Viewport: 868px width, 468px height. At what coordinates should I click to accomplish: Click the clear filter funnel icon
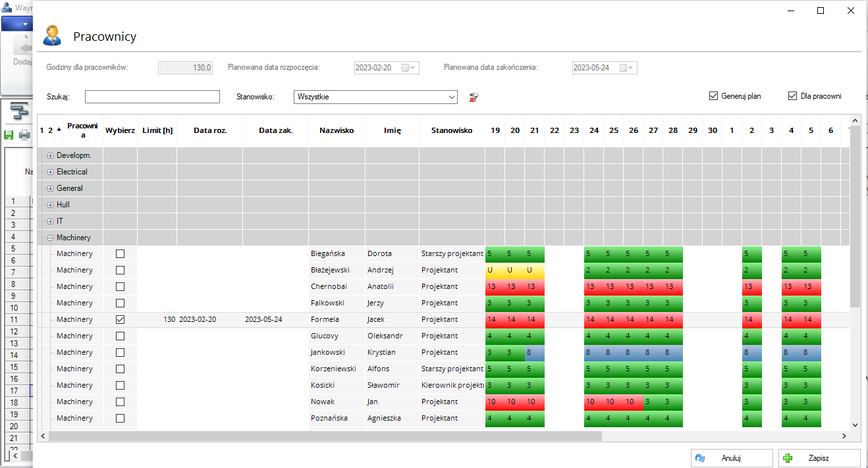(474, 97)
